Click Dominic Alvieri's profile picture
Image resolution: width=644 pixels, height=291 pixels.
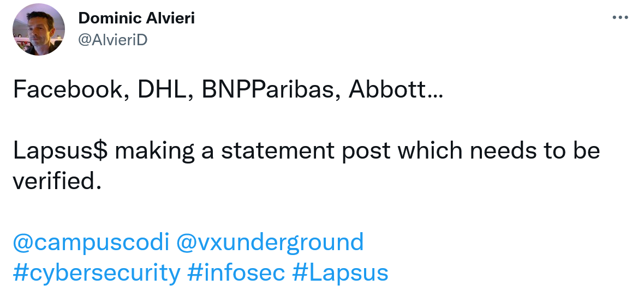pyautogui.click(x=39, y=29)
